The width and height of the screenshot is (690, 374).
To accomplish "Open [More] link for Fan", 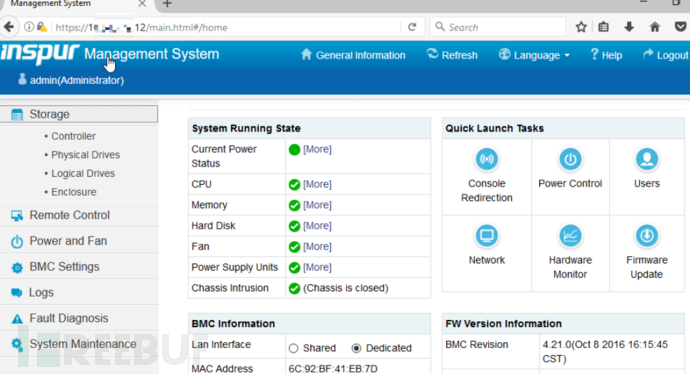I will tap(317, 246).
